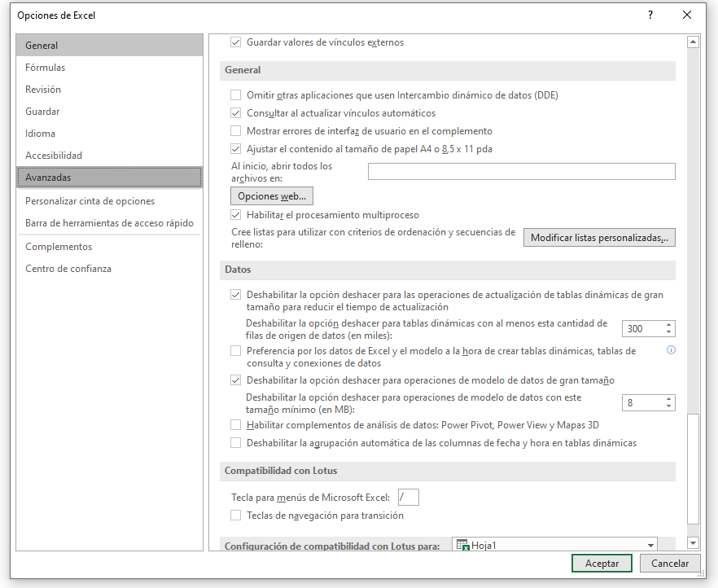Open the Fórmulas category

coord(109,68)
